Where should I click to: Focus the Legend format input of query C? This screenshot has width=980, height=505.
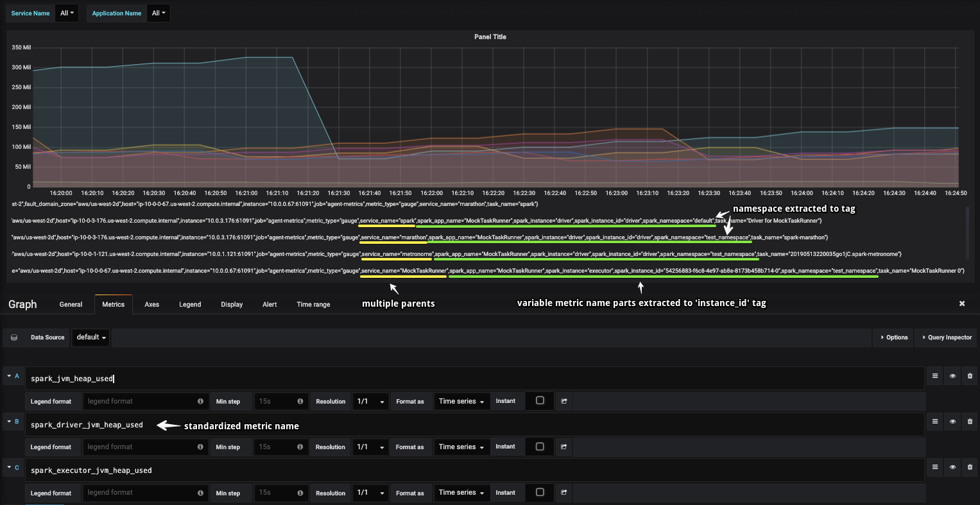click(145, 492)
